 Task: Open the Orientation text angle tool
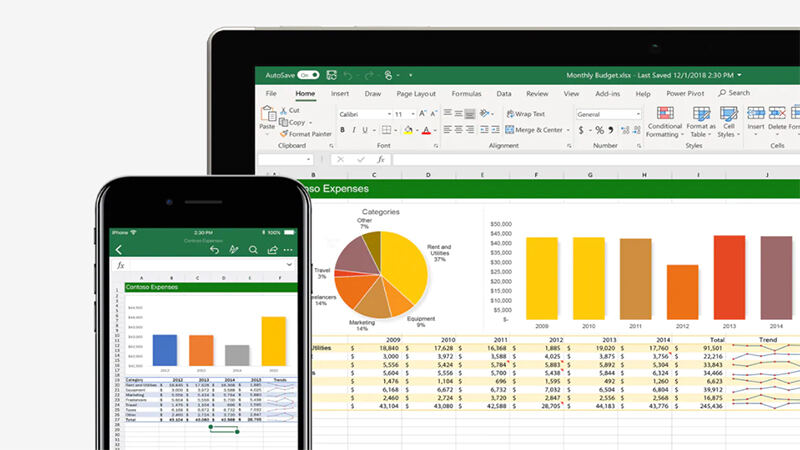click(x=485, y=113)
